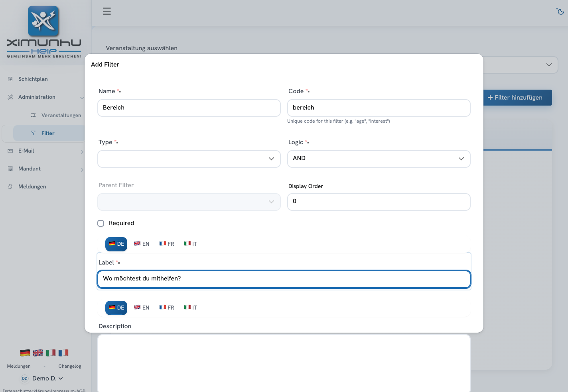Expand the Mandant submenu chevron
The height and width of the screenshot is (392, 568).
(82, 169)
